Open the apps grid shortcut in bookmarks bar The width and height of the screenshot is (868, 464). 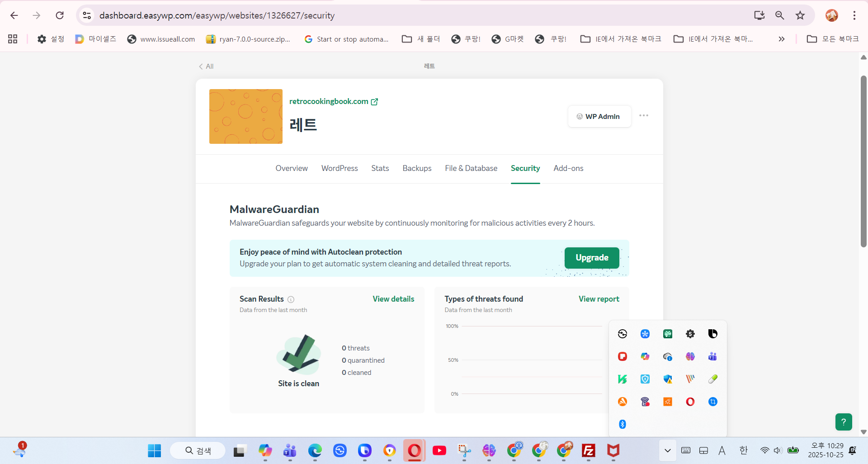click(13, 39)
